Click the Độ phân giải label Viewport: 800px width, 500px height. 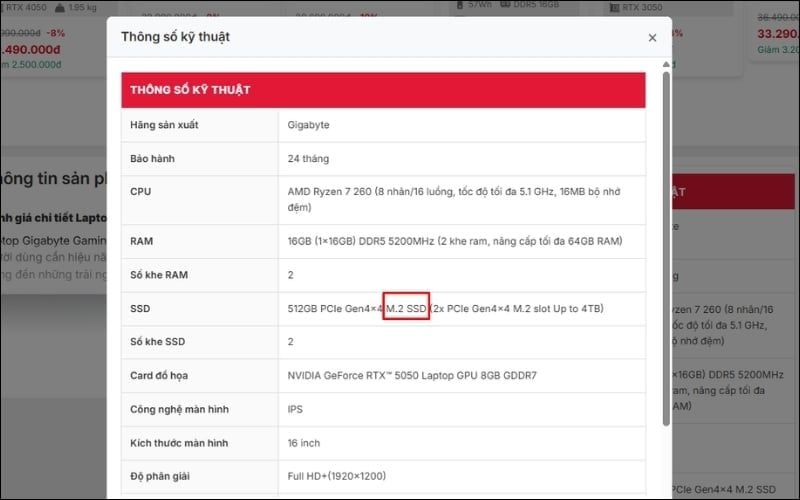[x=160, y=477]
